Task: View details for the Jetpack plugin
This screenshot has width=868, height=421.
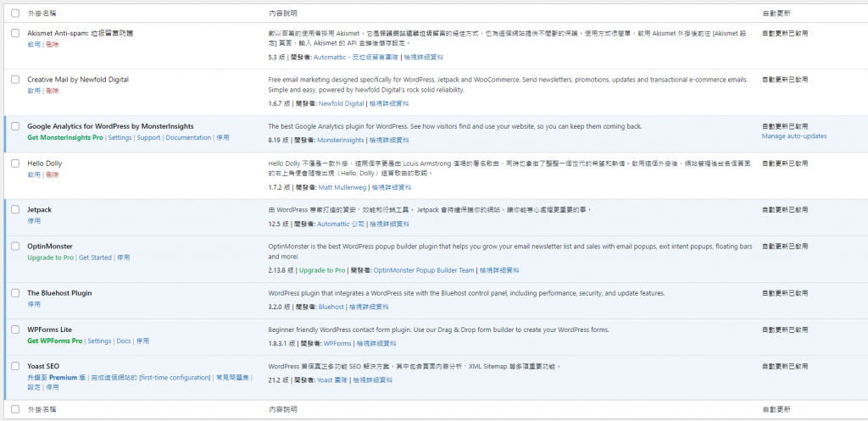Action: tap(390, 224)
